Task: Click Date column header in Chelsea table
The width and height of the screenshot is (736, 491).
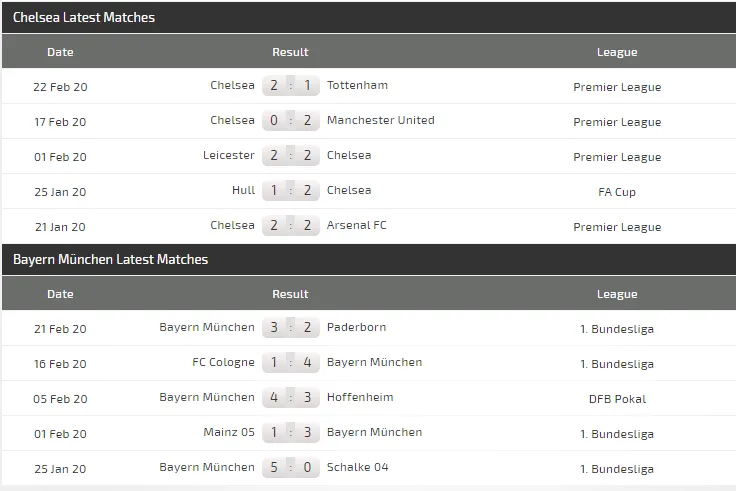Action: 60,52
